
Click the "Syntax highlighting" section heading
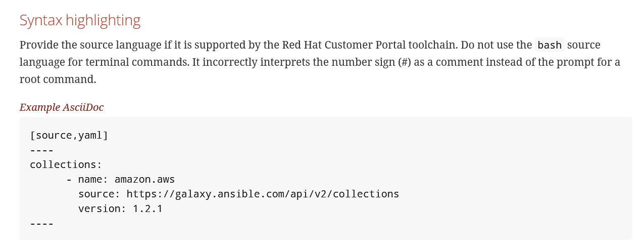pyautogui.click(x=80, y=21)
